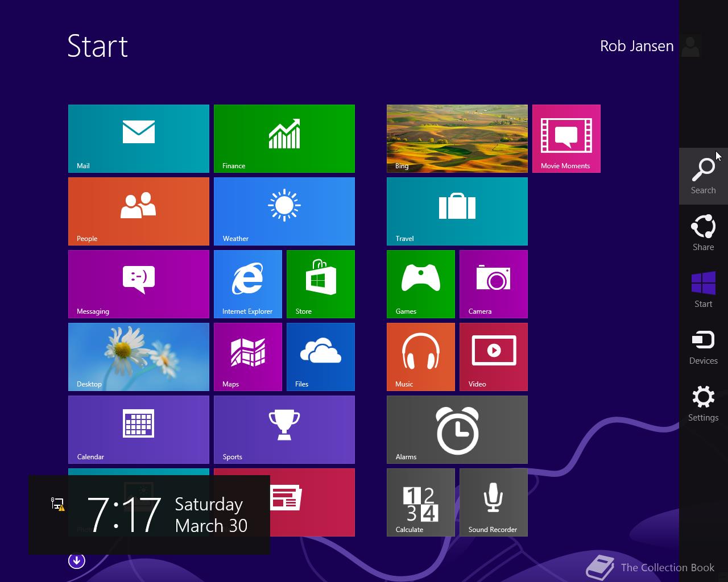Open the Finance tile
Image resolution: width=728 pixels, height=582 pixels.
[284, 139]
